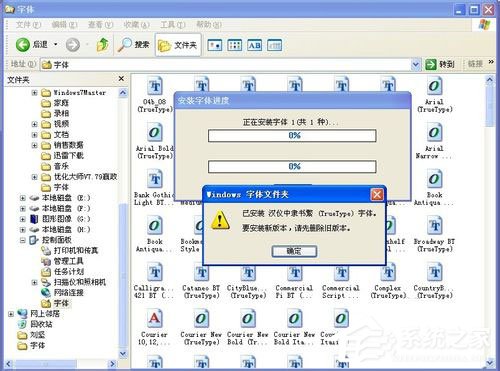Select the Courier New (TrueType) font icon
Image resolution: width=500 pixels, height=371 pixels.
[x=201, y=319]
